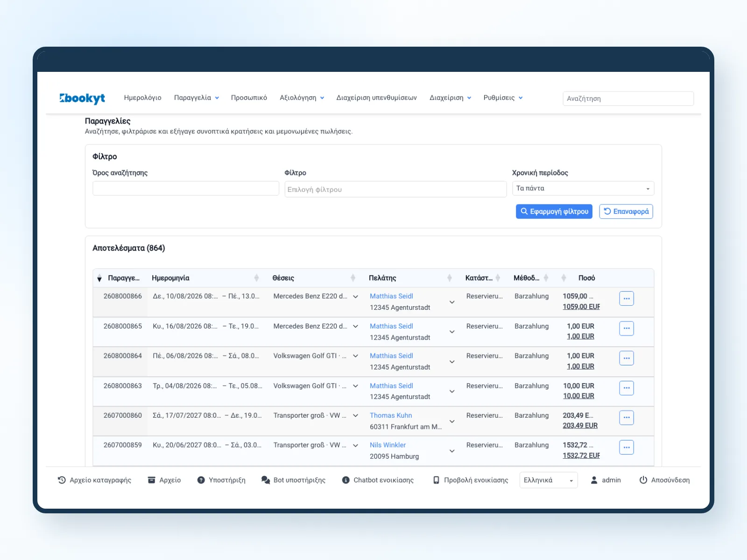Open Διαχείριση υπενθυμίσεων page
This screenshot has height=560, width=747.
(376, 98)
